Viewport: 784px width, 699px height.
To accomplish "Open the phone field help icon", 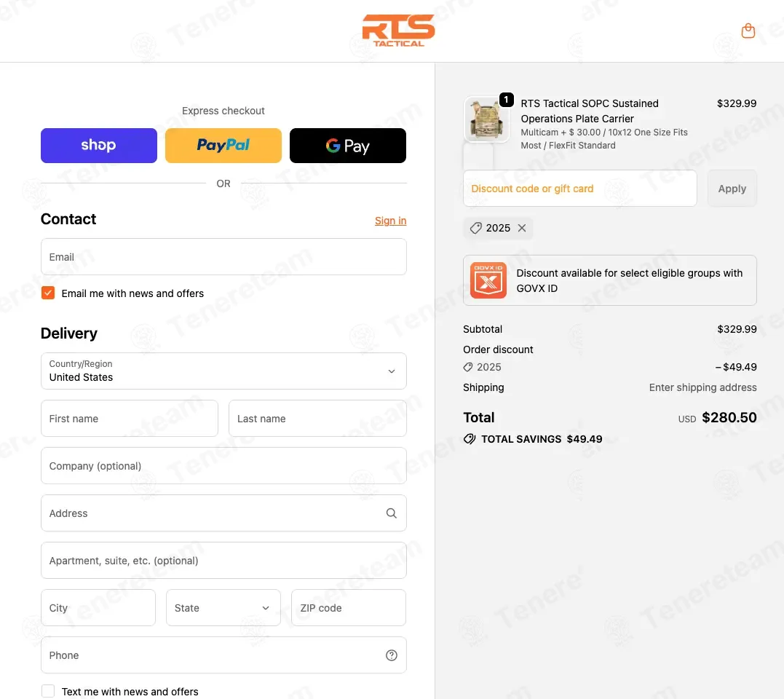I will (x=392, y=655).
